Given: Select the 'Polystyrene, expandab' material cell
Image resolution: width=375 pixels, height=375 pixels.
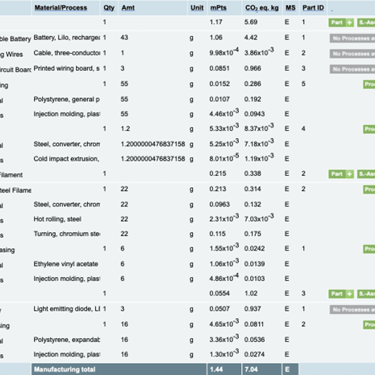Looking at the screenshot, I should 67,340.
